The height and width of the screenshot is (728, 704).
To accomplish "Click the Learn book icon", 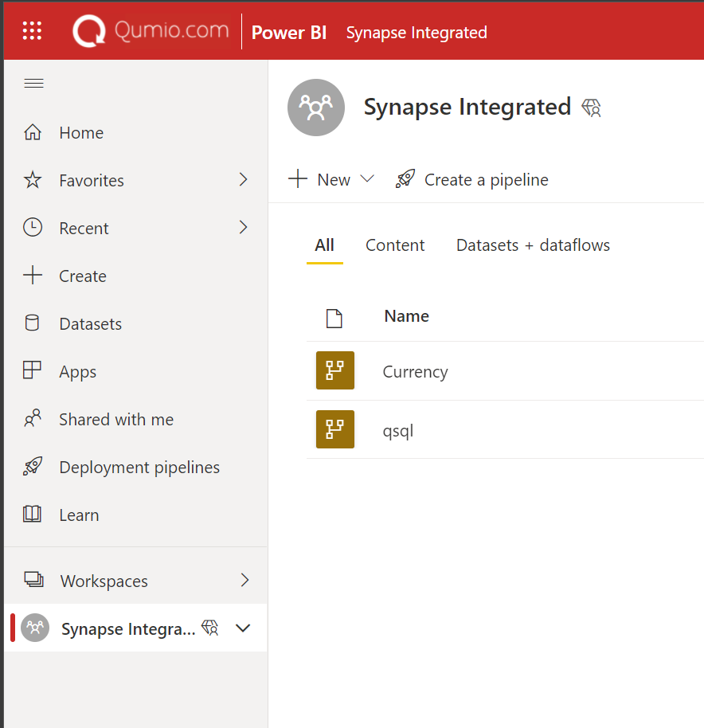I will click(x=32, y=514).
